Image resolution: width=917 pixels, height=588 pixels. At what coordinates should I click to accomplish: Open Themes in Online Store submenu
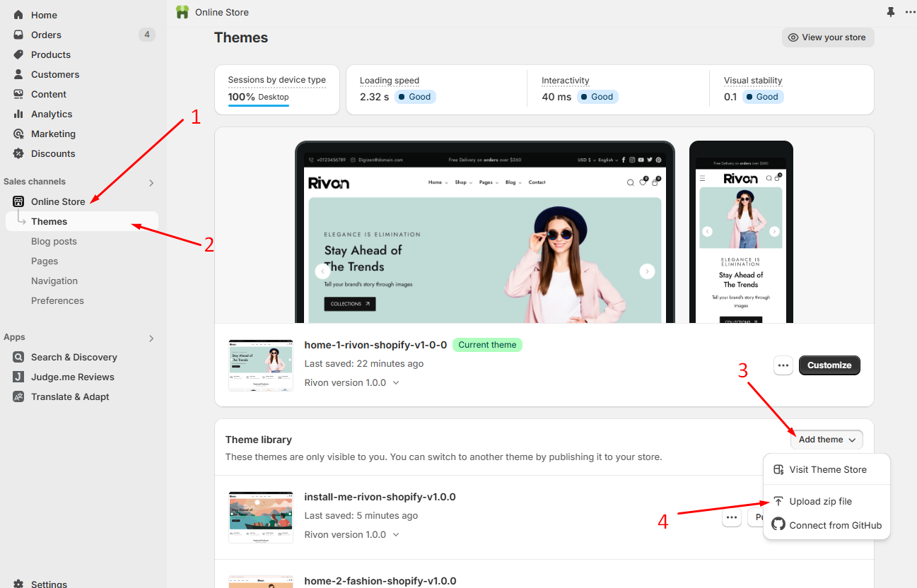82,221
